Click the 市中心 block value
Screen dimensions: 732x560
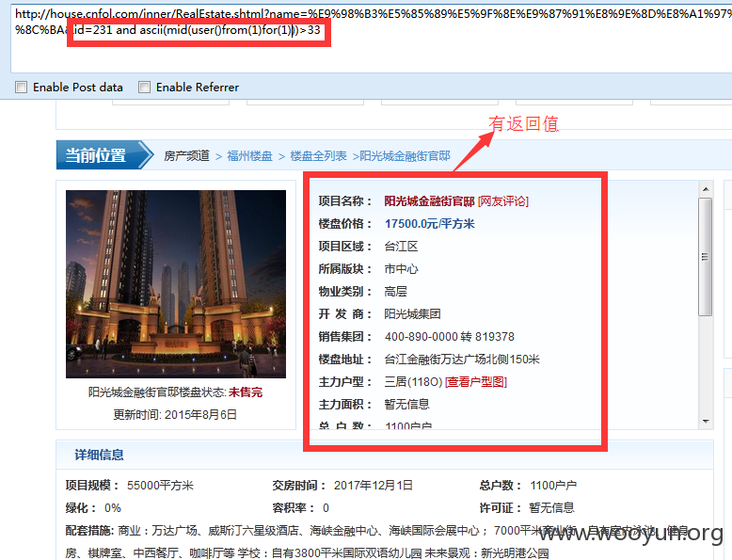pyautogui.click(x=401, y=269)
